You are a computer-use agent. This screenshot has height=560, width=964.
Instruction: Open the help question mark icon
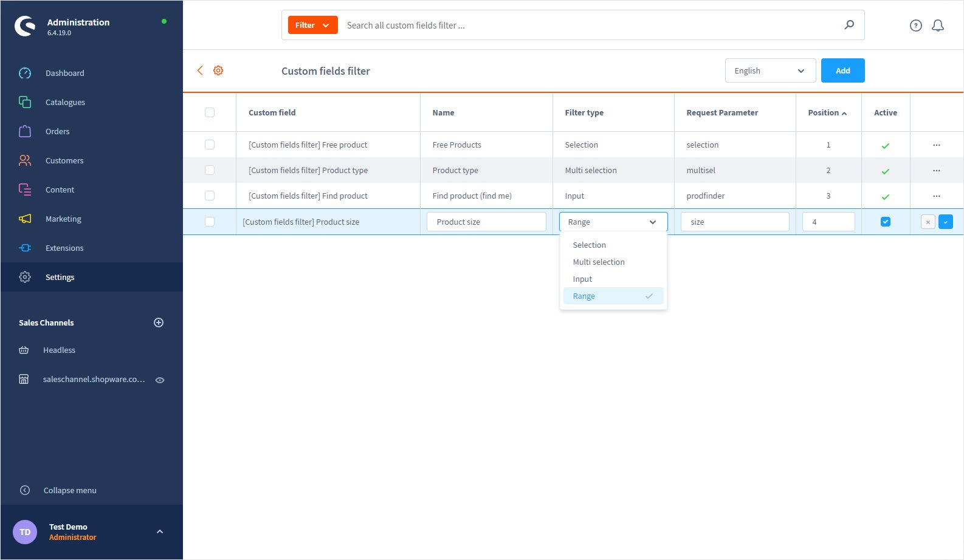pos(916,26)
